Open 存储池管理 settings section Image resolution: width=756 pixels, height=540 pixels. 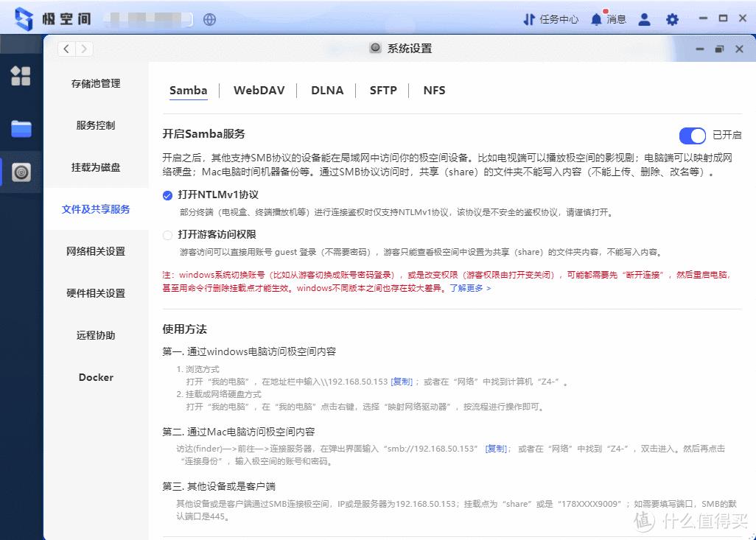(96, 83)
